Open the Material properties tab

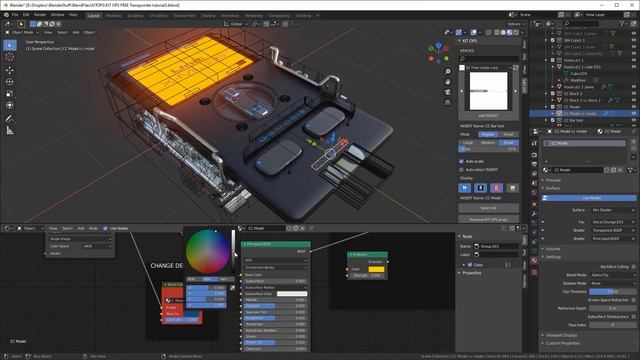point(534,260)
